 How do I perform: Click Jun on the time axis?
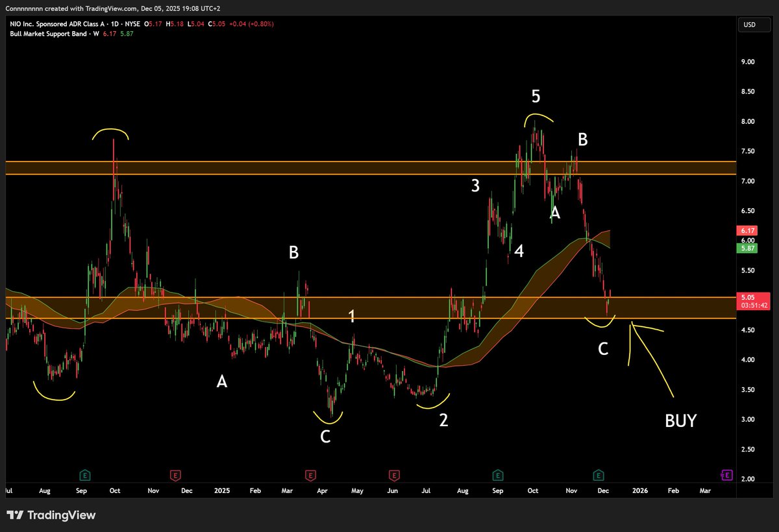click(x=392, y=492)
